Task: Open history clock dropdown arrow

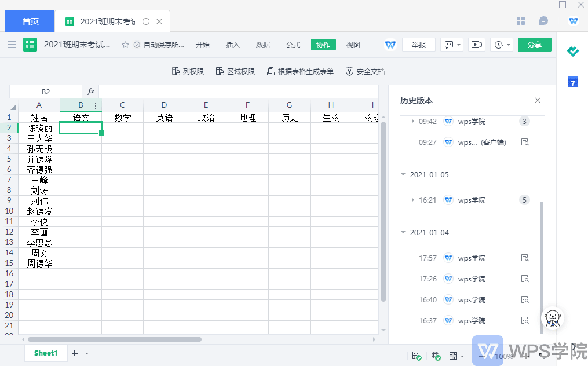Action: pos(509,45)
